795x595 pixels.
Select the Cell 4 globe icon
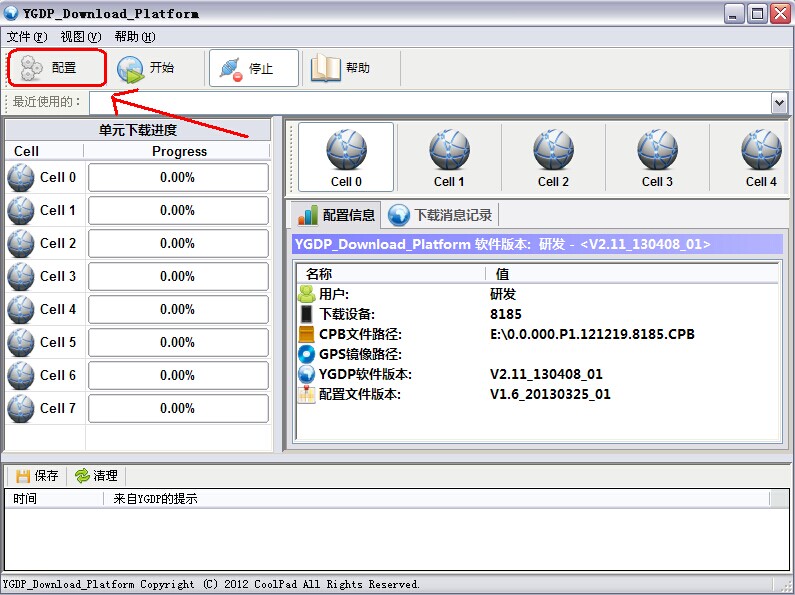click(x=761, y=151)
